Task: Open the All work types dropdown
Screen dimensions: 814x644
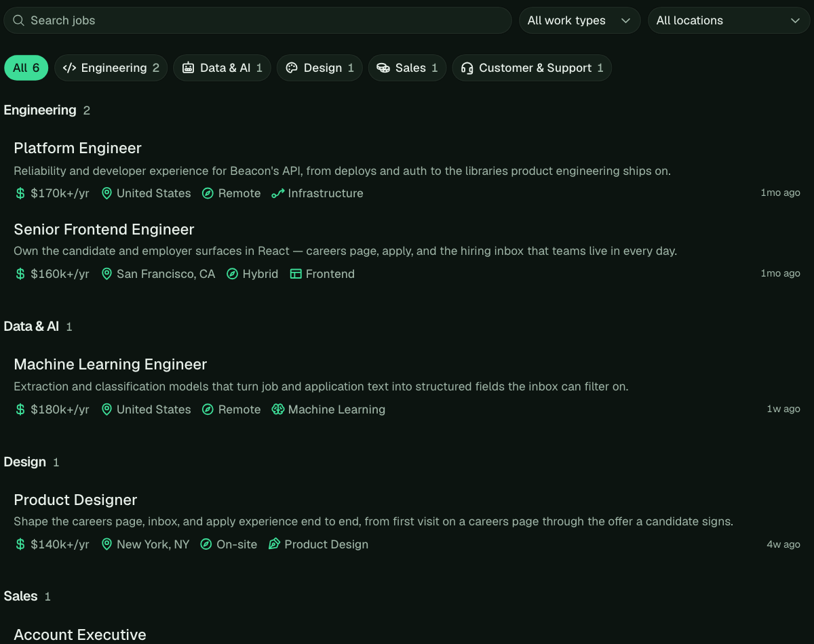Action: 580,20
